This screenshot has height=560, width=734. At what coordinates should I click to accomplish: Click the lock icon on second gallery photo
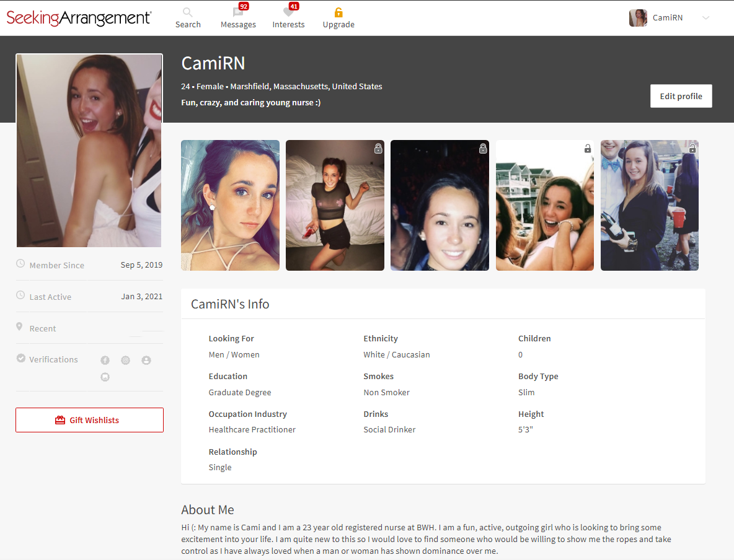point(378,148)
